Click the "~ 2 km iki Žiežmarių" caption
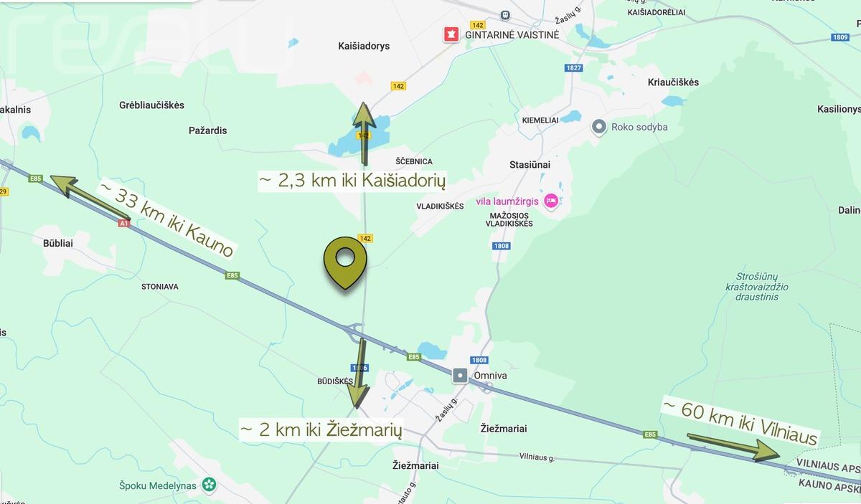The image size is (861, 504). click(321, 429)
